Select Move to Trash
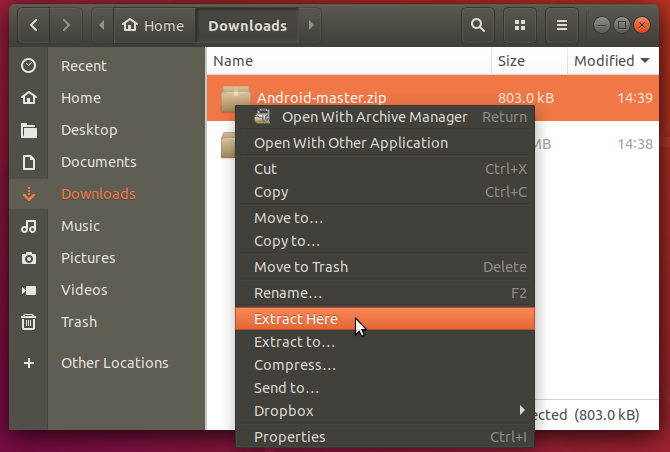The width and height of the screenshot is (670, 452). (385, 267)
